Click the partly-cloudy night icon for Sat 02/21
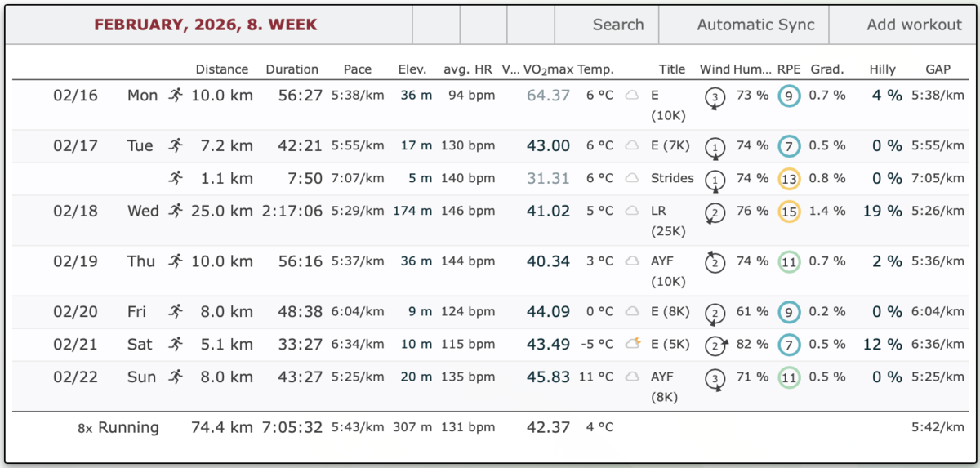 tap(631, 344)
